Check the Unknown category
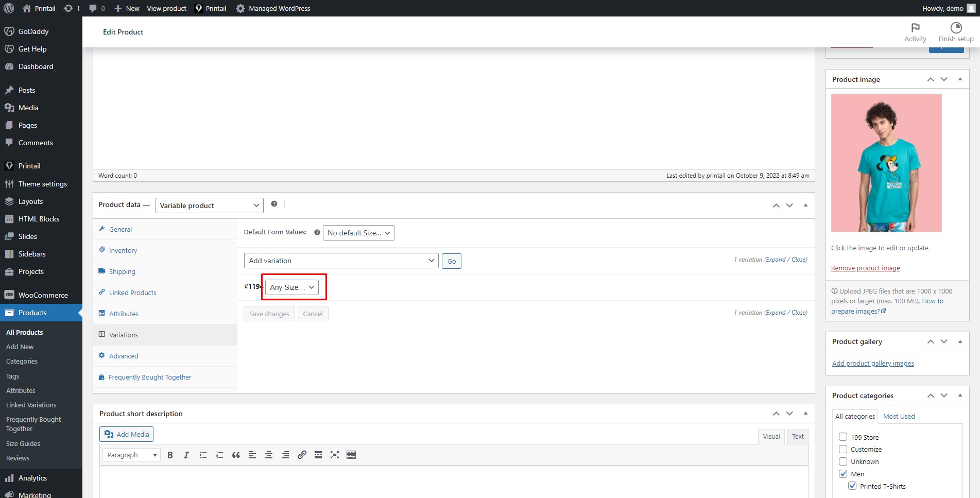980x498 pixels. tap(843, 461)
